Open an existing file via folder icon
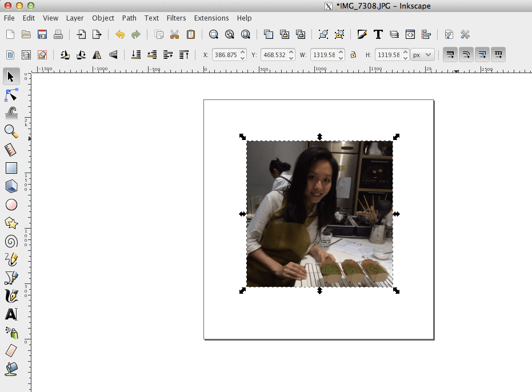 (26, 34)
